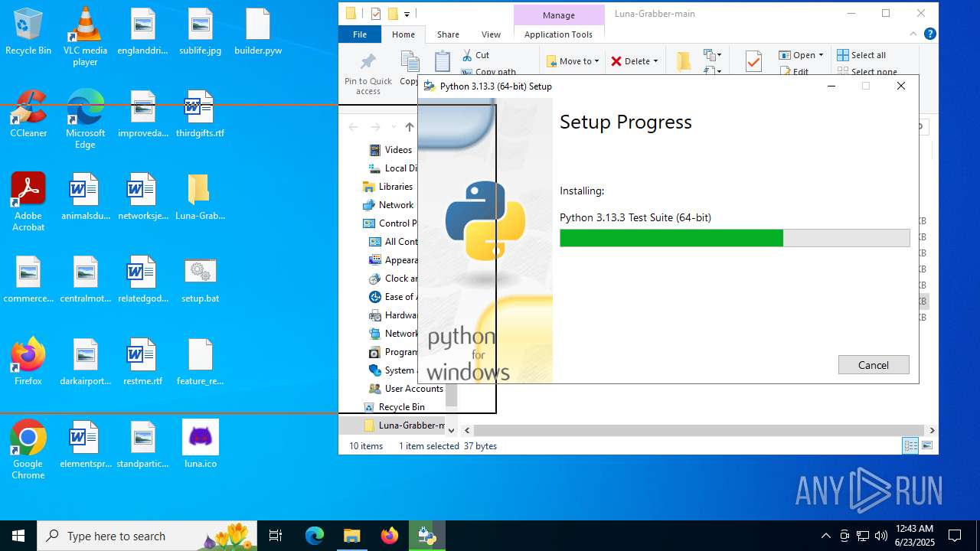The height and width of the screenshot is (551, 980).
Task: Switch to Home tab in Explorer
Action: coord(403,34)
